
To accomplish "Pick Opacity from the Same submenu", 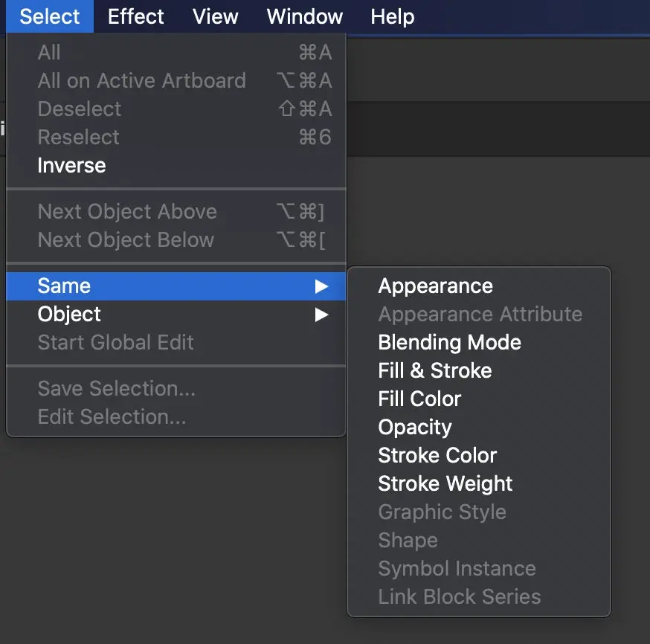I will [414, 427].
